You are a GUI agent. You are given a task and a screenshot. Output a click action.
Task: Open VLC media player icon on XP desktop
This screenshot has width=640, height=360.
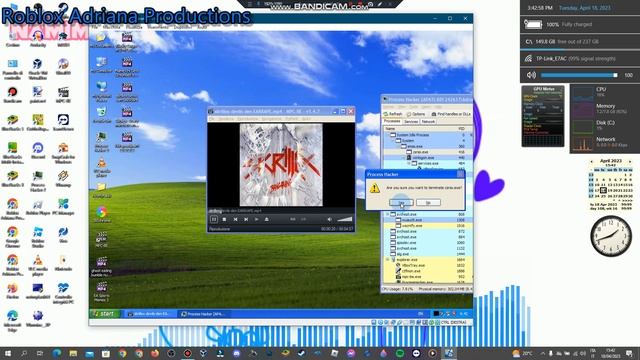click(x=101, y=167)
